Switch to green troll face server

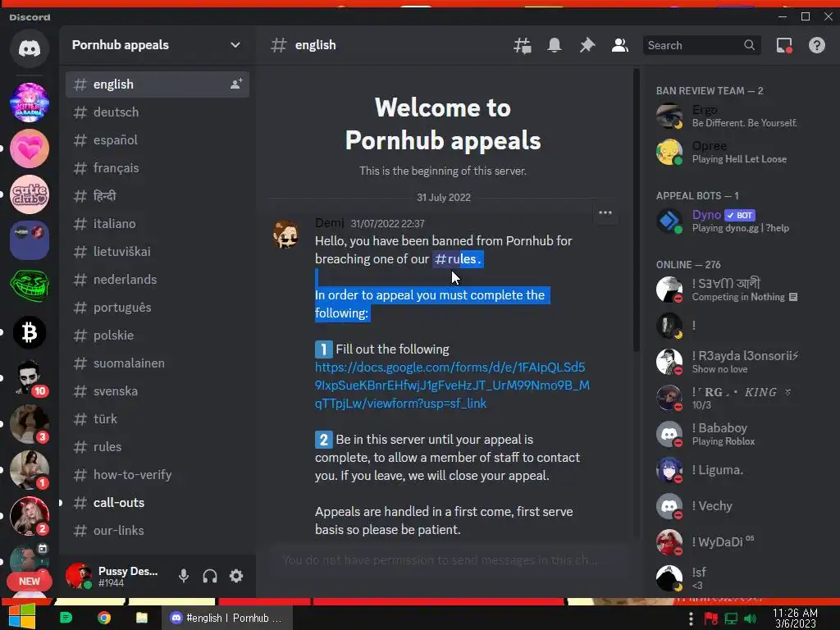coord(30,286)
